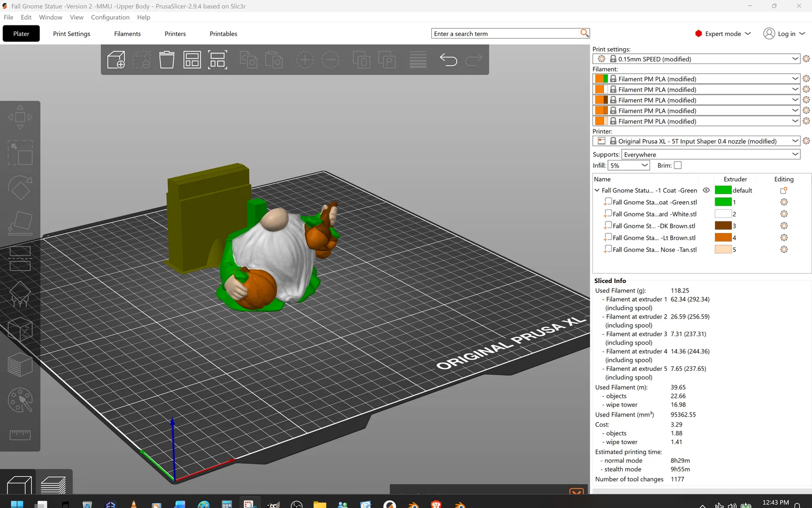Click the Add object cube icon
The width and height of the screenshot is (812, 508).
[x=116, y=59]
